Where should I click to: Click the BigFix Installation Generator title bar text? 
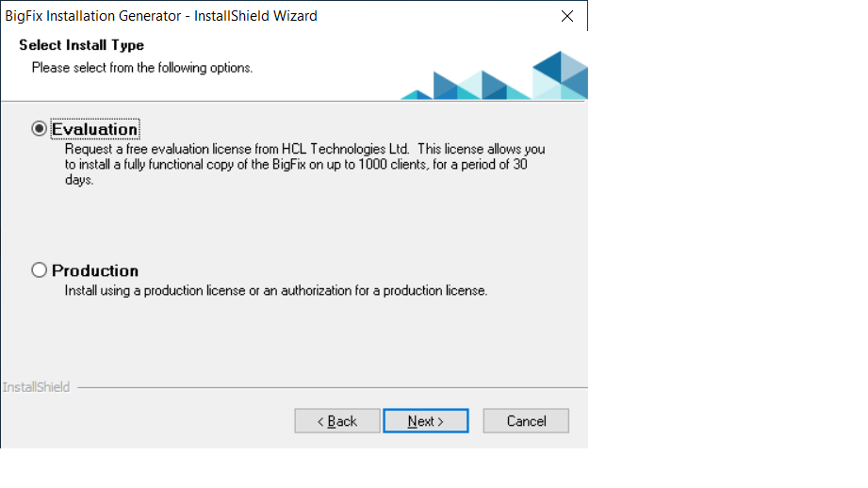pos(160,16)
